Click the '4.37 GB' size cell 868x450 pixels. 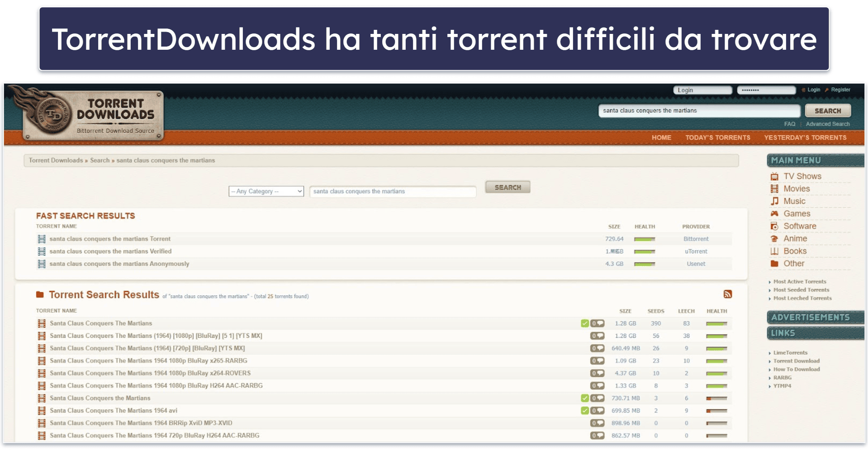click(626, 373)
